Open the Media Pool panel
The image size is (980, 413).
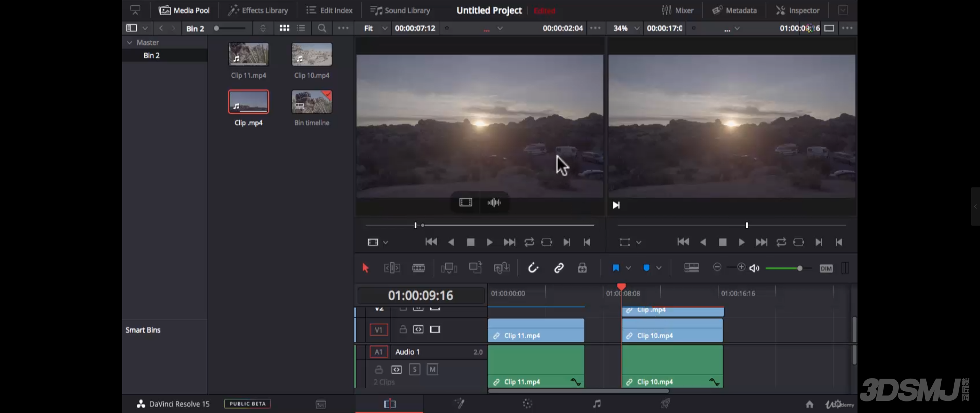184,10
